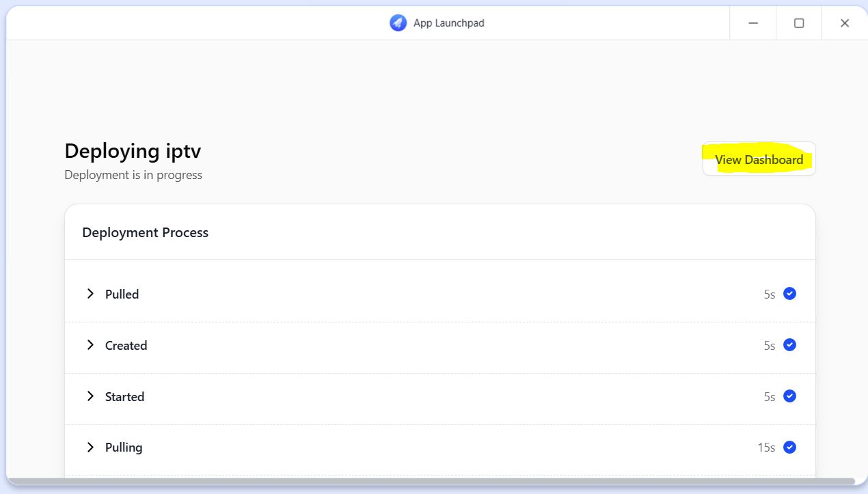Select the Pulled row label

pos(122,294)
